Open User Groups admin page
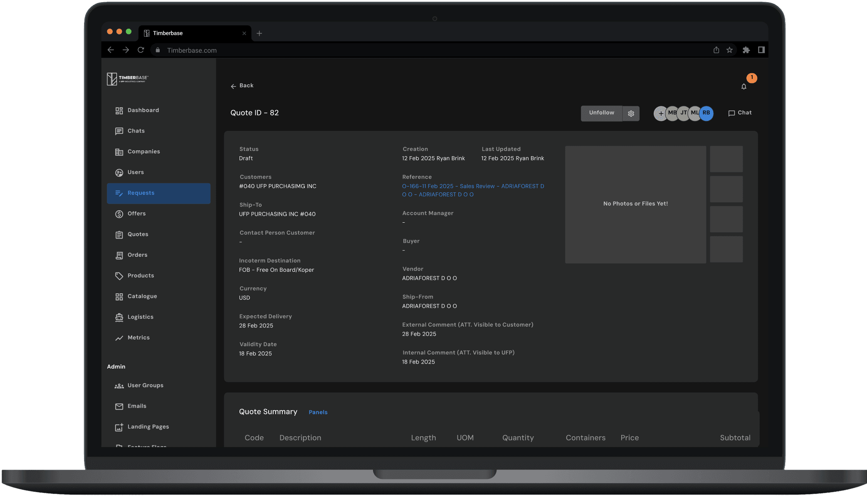Screen dimensions: 867x504 click(x=145, y=386)
